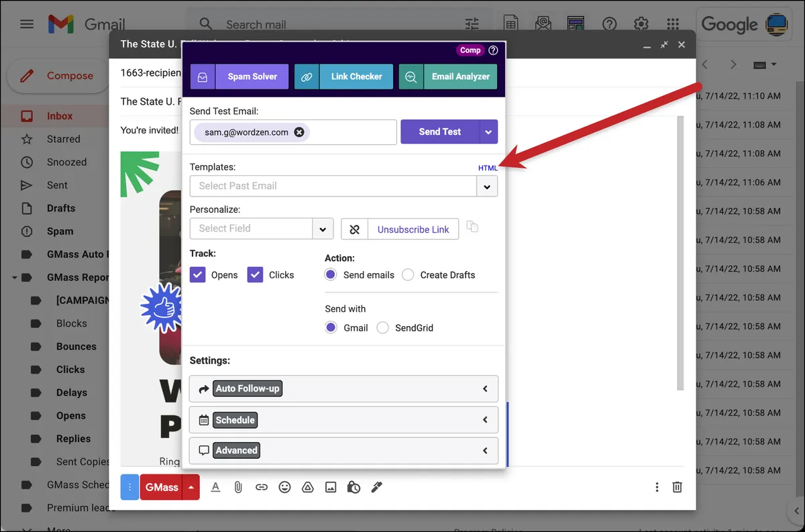Open GMass help question mark icon
The image size is (805, 532).
(493, 50)
